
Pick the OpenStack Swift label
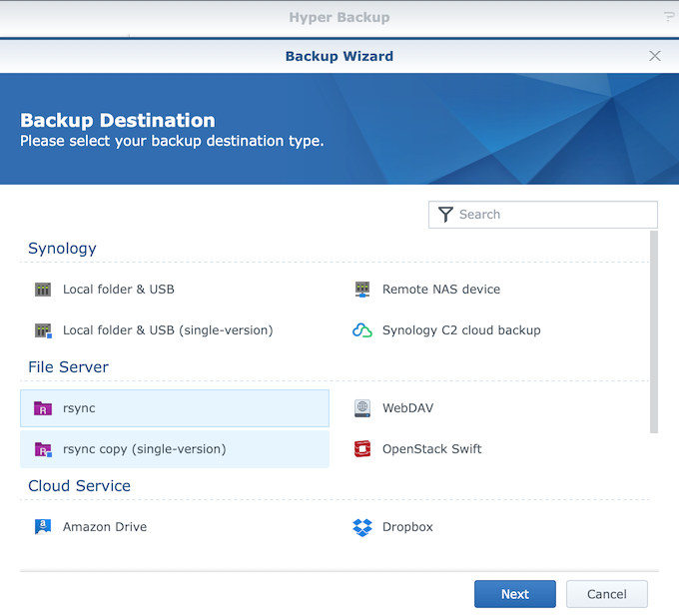pyautogui.click(x=431, y=449)
